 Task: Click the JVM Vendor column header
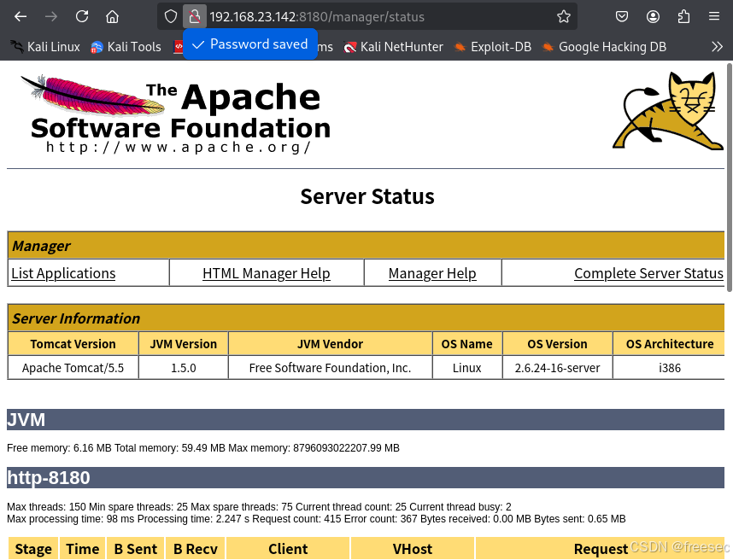pyautogui.click(x=330, y=344)
